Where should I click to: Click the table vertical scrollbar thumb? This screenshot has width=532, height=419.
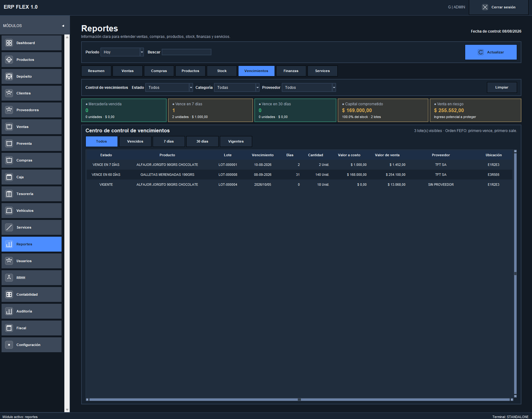point(515,273)
